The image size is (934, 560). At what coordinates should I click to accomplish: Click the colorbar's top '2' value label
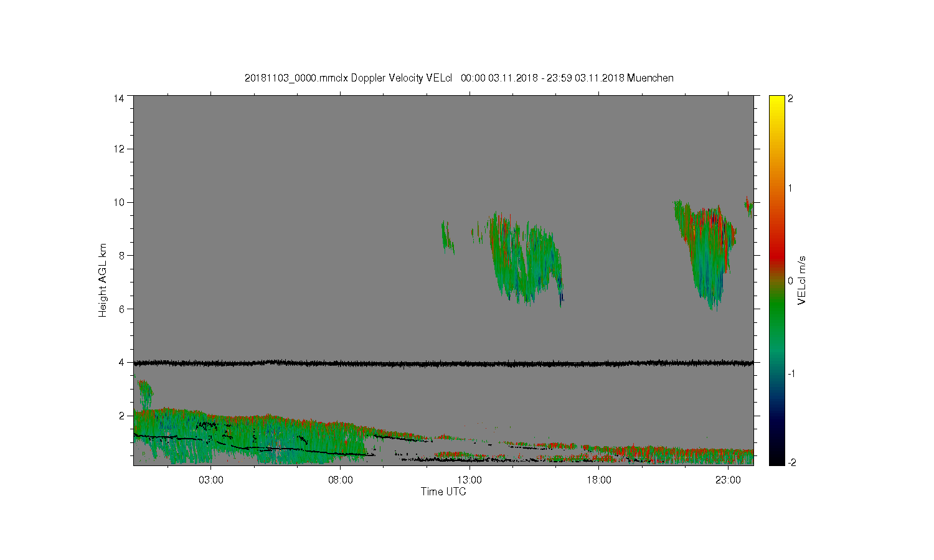(x=791, y=98)
